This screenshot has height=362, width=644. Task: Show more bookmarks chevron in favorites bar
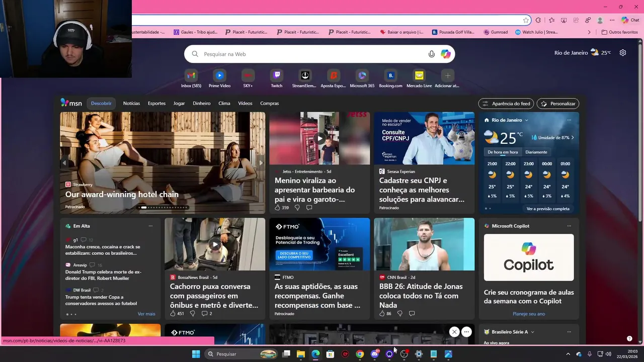click(x=589, y=32)
